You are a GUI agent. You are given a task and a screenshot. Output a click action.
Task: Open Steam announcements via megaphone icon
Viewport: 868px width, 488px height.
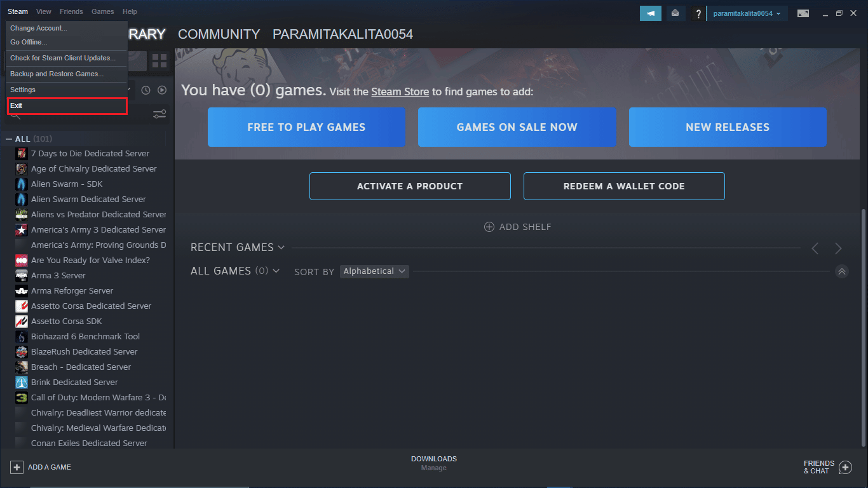(x=650, y=13)
